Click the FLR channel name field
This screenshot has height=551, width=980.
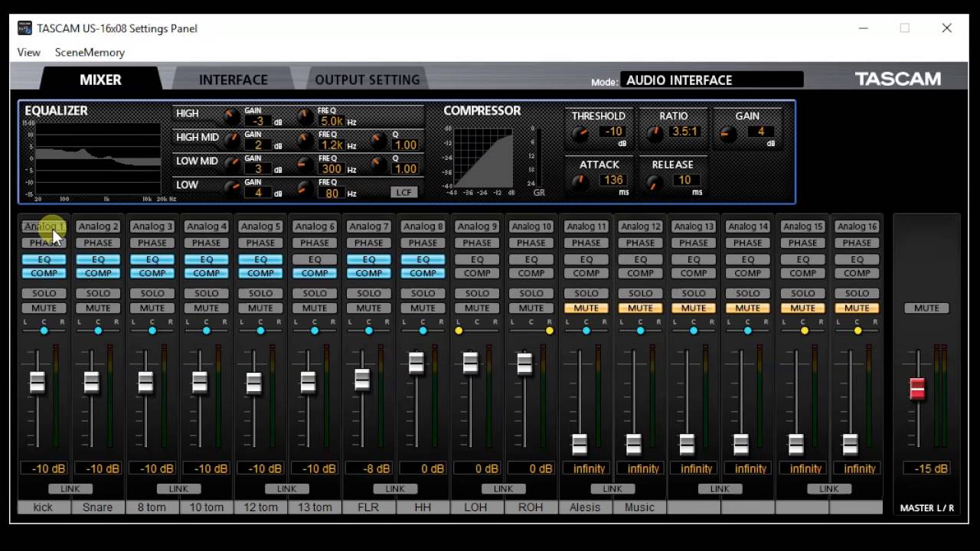coord(369,507)
